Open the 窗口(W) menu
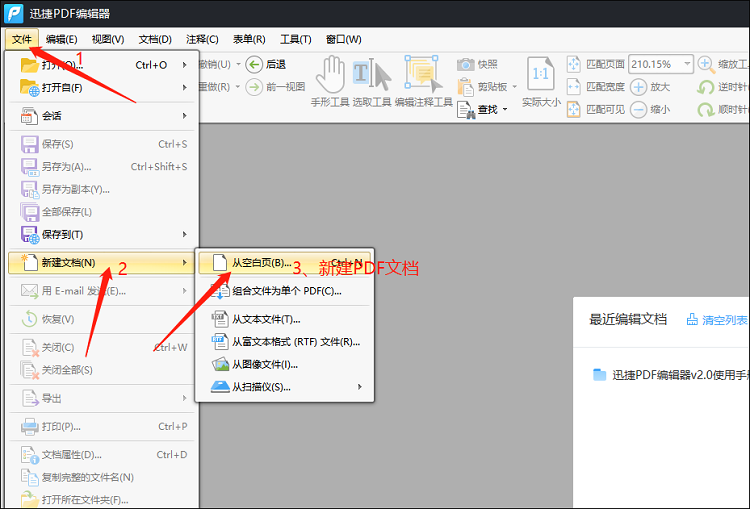 point(343,39)
